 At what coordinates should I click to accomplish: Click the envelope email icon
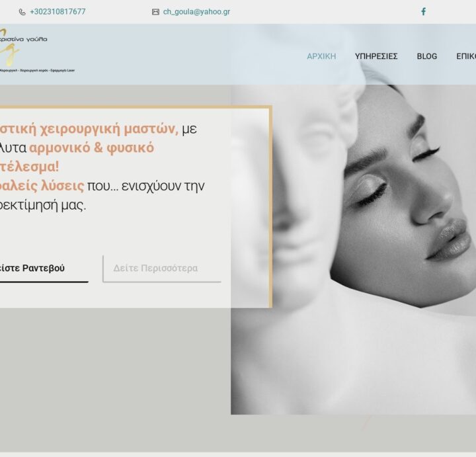[x=155, y=12]
